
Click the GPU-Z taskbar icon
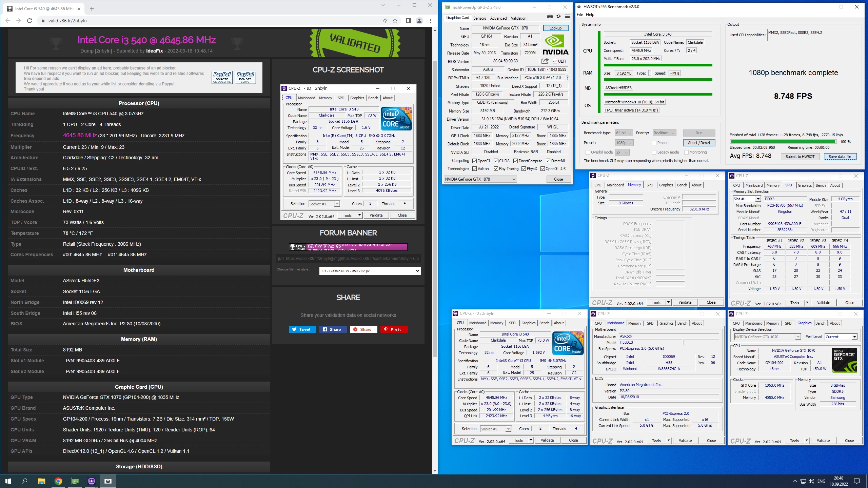pos(75,481)
